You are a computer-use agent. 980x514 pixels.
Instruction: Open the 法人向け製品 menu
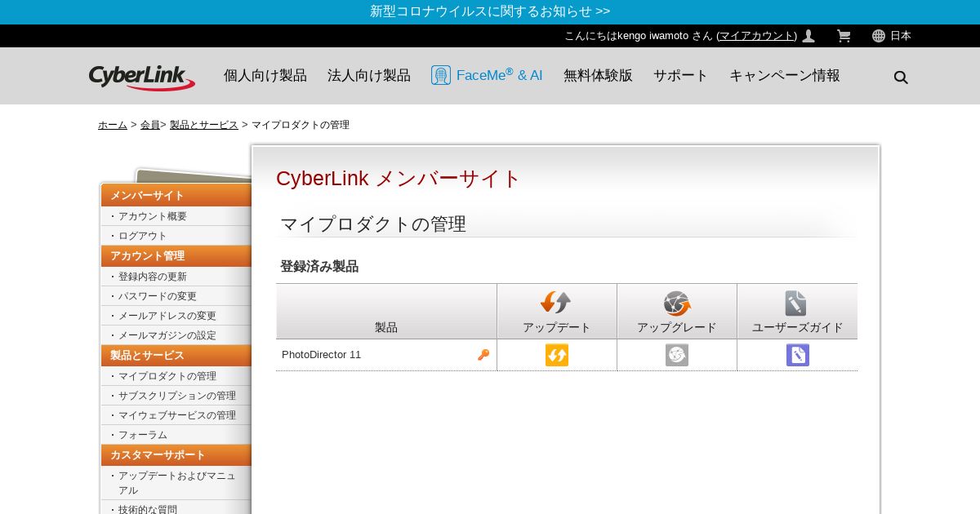[369, 75]
